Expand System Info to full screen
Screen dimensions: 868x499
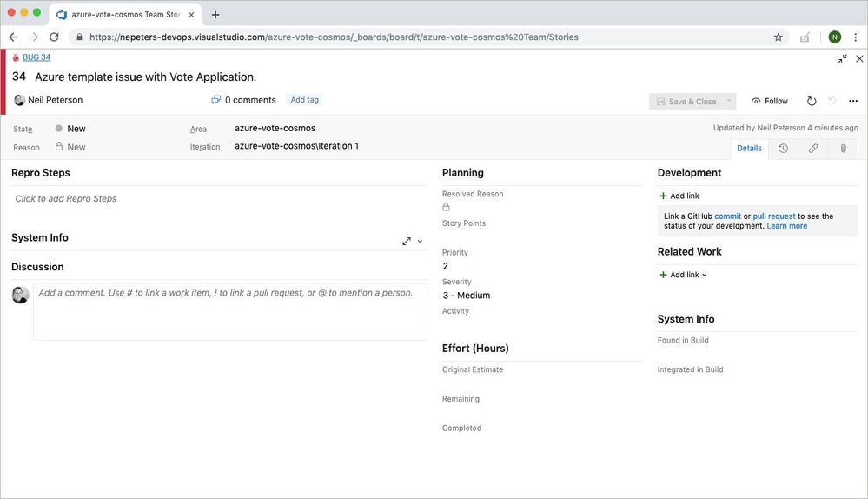coord(407,241)
